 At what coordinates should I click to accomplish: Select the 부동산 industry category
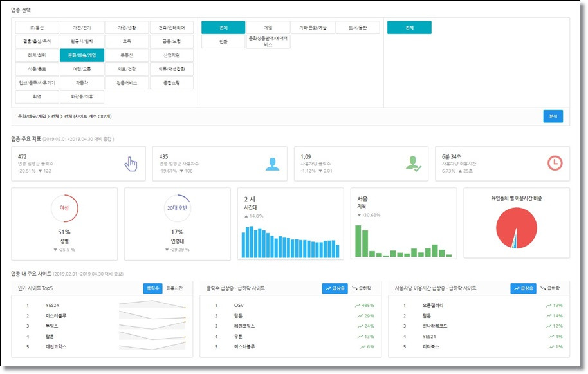(127, 55)
